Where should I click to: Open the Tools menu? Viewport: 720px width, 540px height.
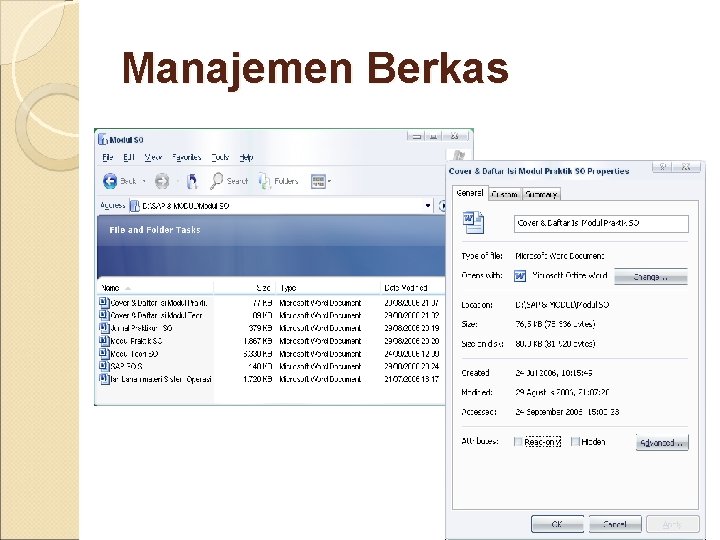[220, 157]
